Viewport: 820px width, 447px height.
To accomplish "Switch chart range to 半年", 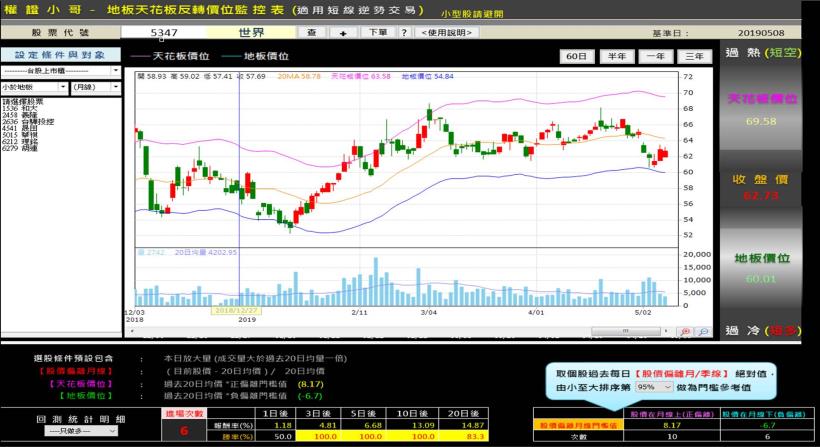I will coord(617,56).
